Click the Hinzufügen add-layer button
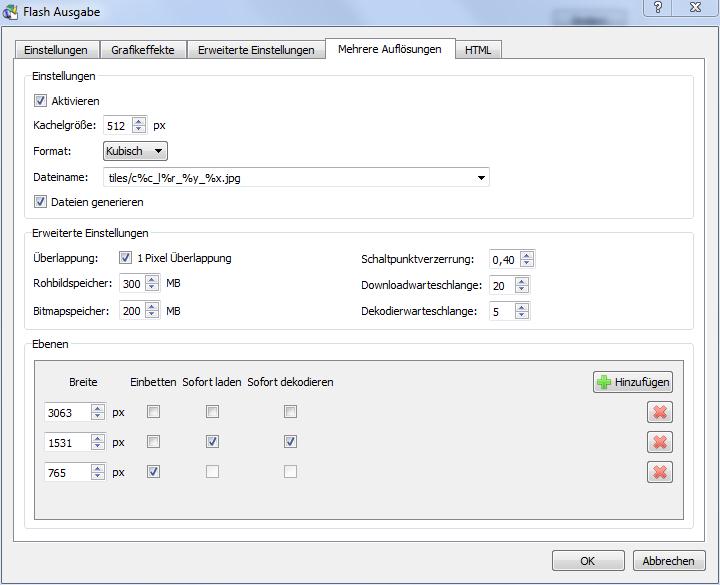 (x=632, y=382)
